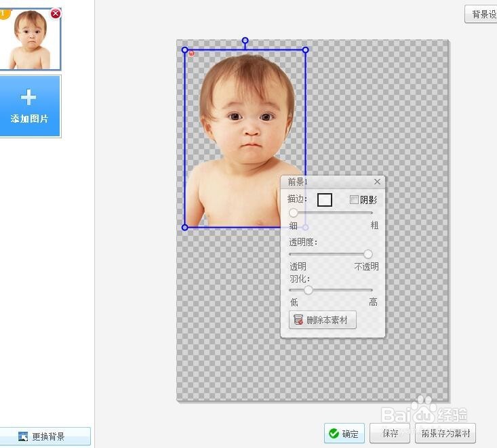The image size is (497, 448).
Task: Open the 背景设 background settings button
Action: click(481, 14)
